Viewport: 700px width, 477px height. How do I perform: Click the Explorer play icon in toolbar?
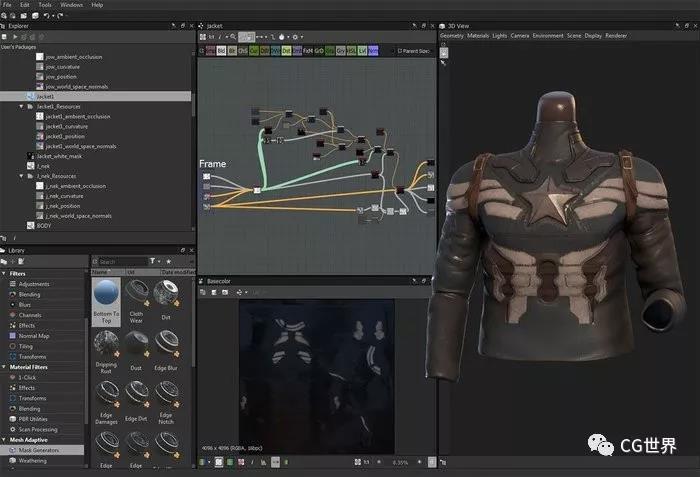pos(15,37)
